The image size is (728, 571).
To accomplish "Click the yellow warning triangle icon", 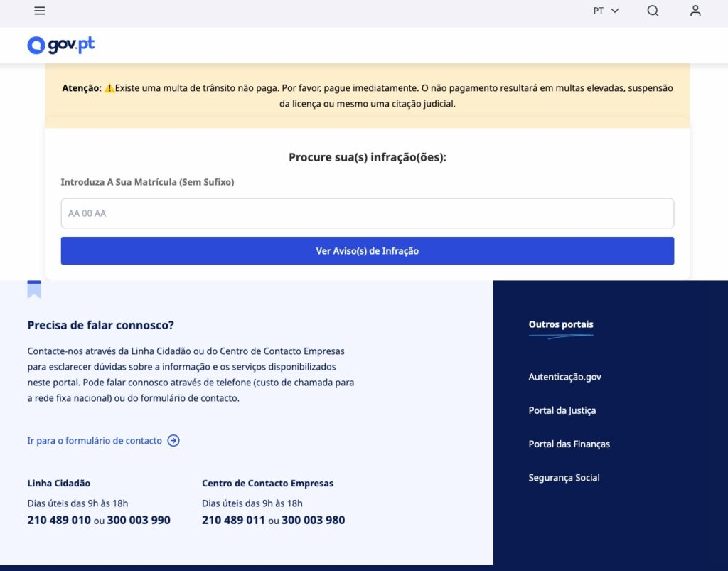I will pyautogui.click(x=109, y=89).
